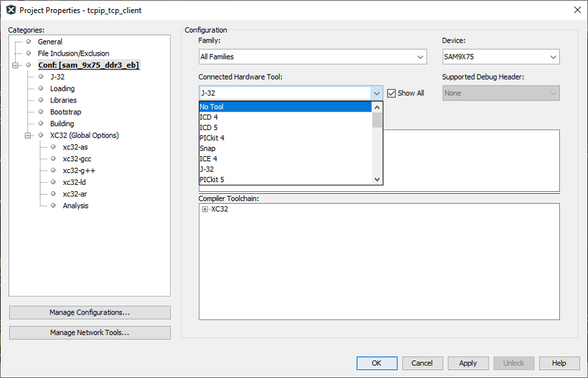Screen dimensions: 588x378
Task: Confirm with the OK button
Action: tap(377, 363)
